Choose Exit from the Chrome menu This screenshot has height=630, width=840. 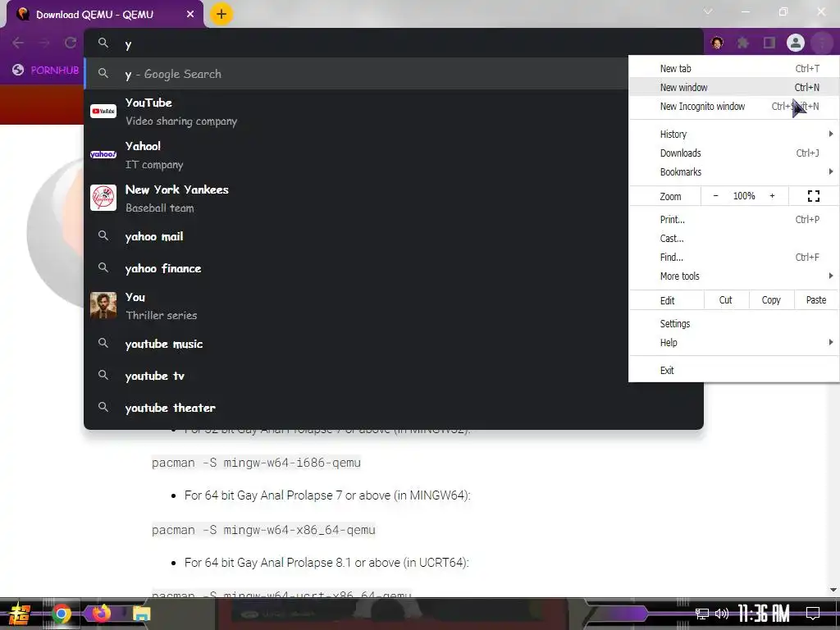pos(734,370)
